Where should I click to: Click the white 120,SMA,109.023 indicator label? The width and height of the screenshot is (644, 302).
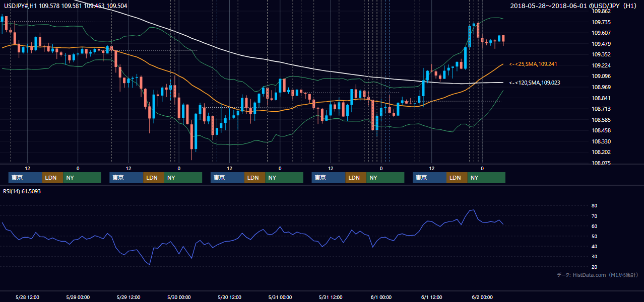534,83
